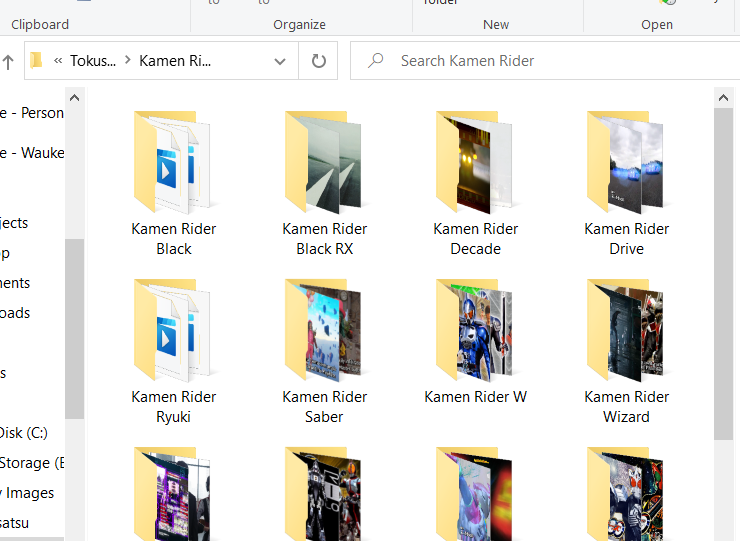Refresh the current folder view
Screen dimensions: 740x541
(319, 61)
